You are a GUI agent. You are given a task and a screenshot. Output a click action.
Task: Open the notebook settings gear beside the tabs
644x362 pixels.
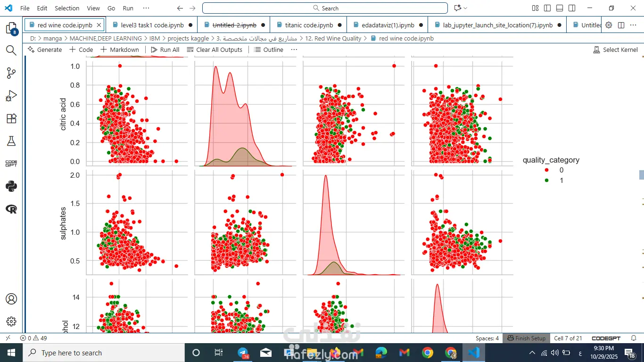(609, 25)
